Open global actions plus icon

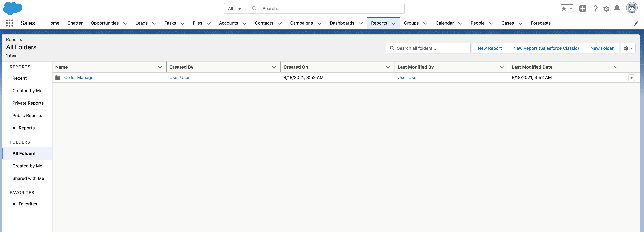point(583,9)
